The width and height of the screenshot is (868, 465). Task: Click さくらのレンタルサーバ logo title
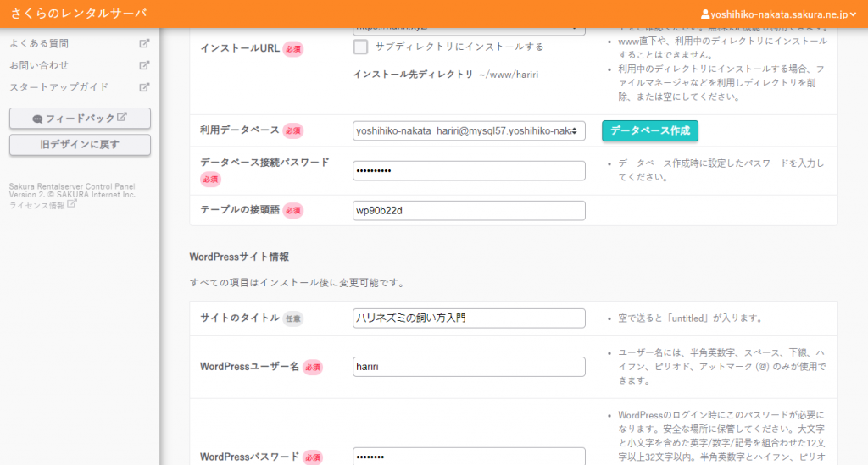pos(79,14)
